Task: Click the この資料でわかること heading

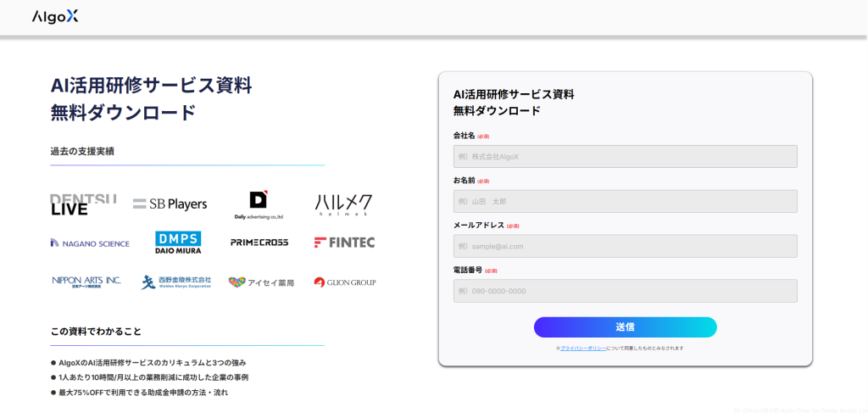Action: [x=96, y=332]
